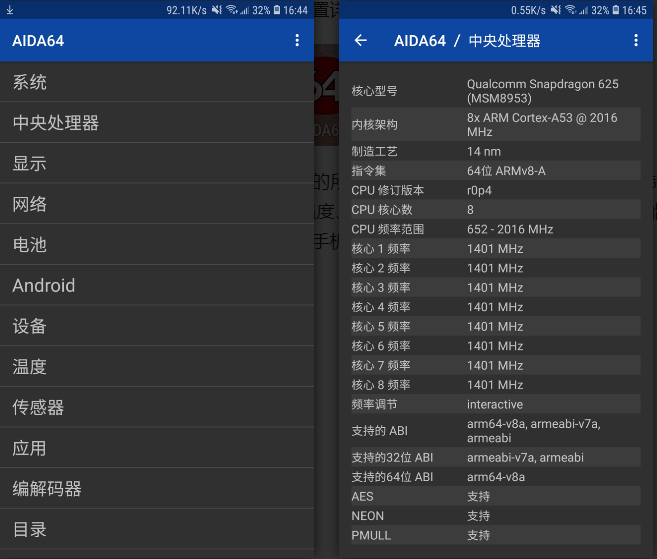Viewport: 657px width, 559px height.
Task: Tap the 16:45 clock in right status bar
Action: click(634, 10)
